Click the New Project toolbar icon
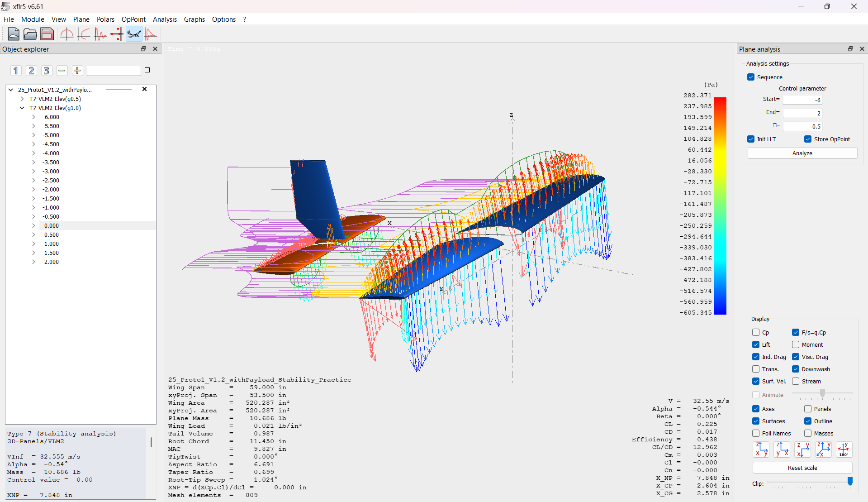This screenshot has height=502, width=868. 14,34
